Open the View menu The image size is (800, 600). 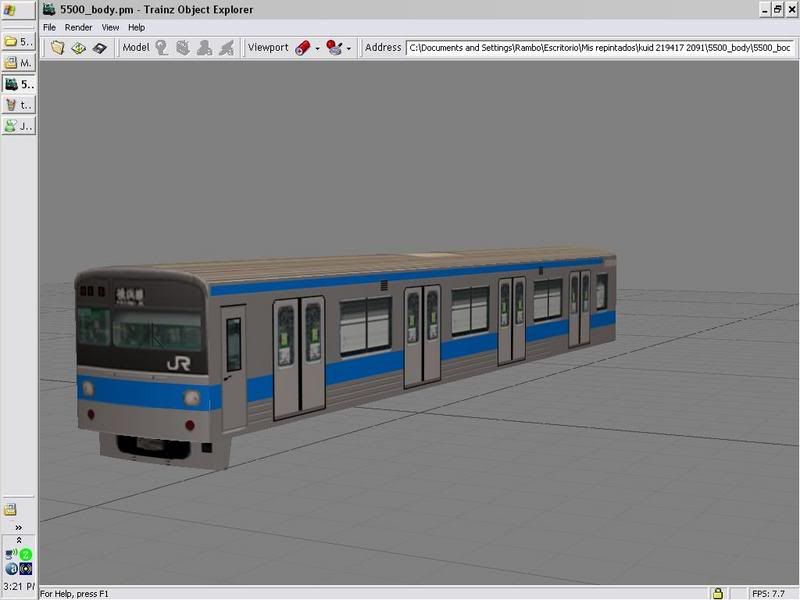(110, 27)
